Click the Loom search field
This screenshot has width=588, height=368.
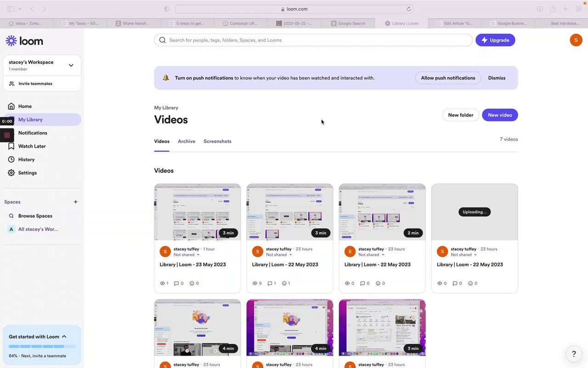click(313, 40)
